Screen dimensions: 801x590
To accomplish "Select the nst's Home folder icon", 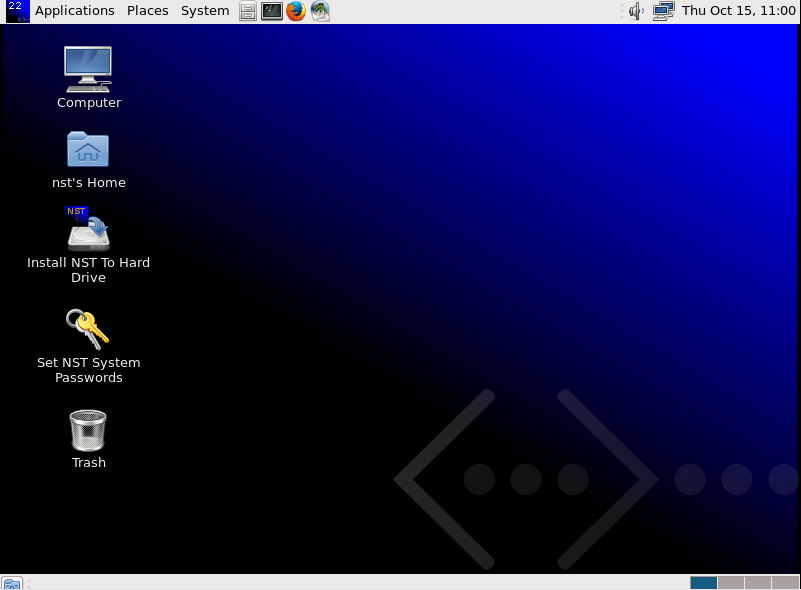I will [x=88, y=149].
